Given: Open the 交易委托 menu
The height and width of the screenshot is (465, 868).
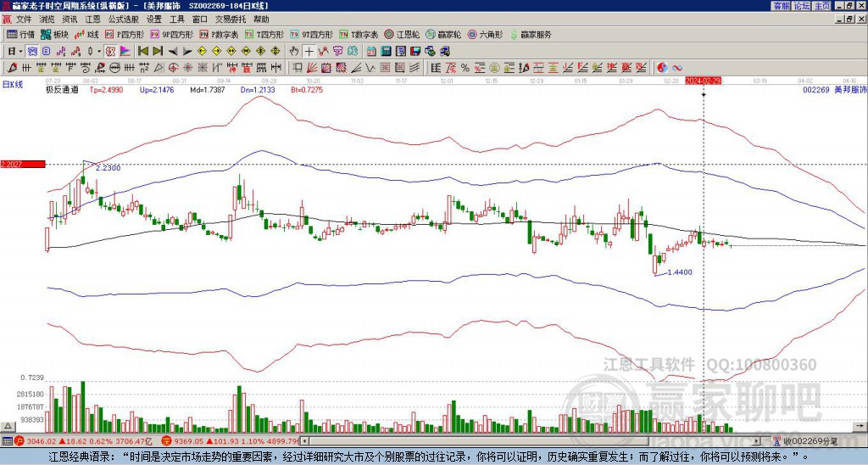Looking at the screenshot, I should [231, 20].
